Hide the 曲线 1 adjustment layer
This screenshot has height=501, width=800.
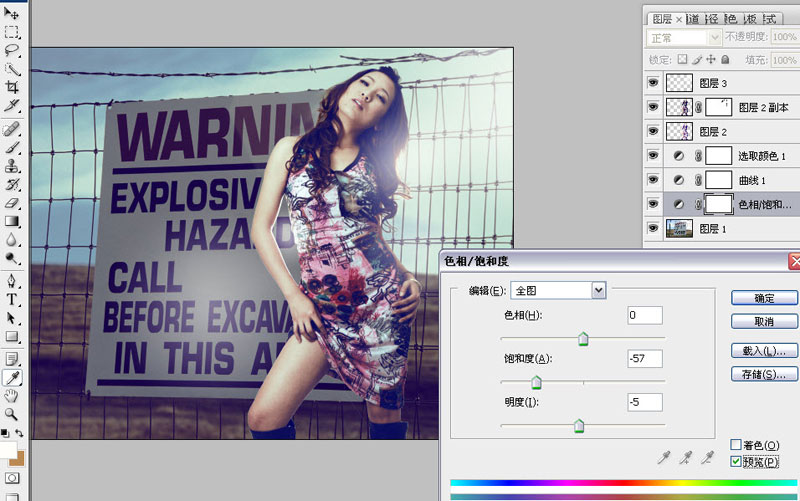[x=653, y=180]
